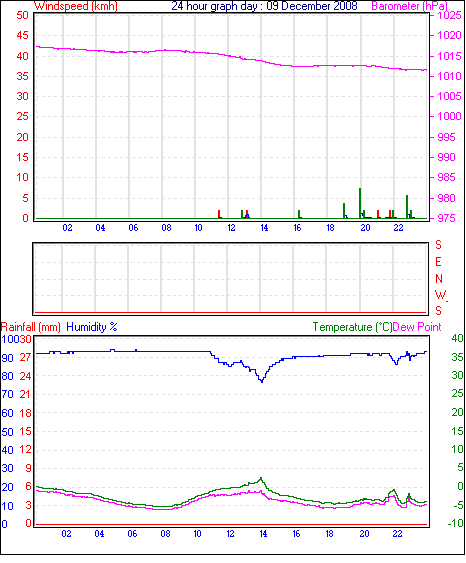Click the red wind bar near hour 11
466x563 pixels.
tap(219, 214)
